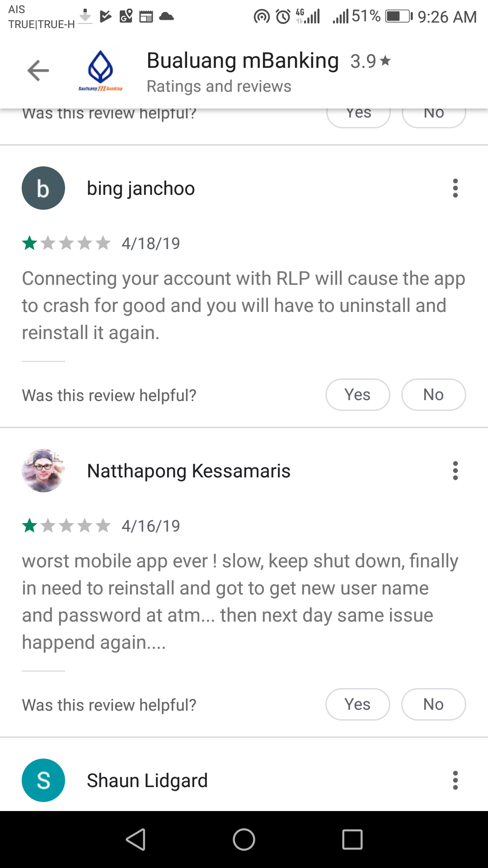Open the Bualuang mBanking title

(x=243, y=61)
